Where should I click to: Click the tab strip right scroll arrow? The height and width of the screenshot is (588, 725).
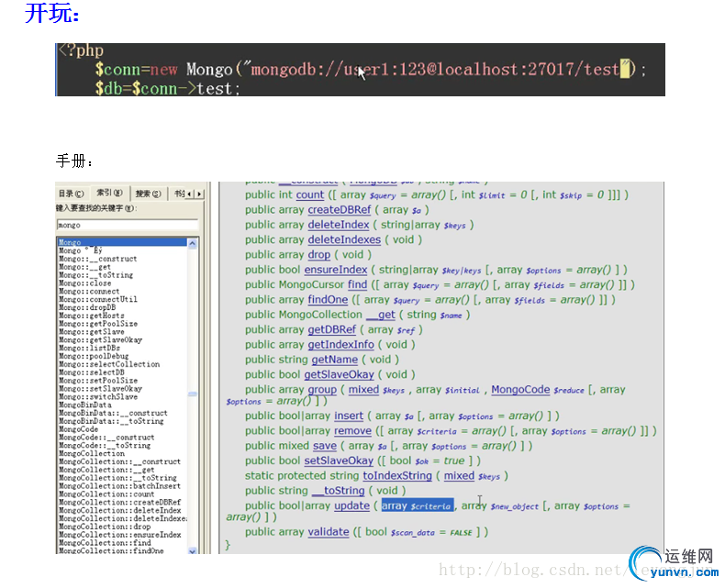[x=200, y=194]
